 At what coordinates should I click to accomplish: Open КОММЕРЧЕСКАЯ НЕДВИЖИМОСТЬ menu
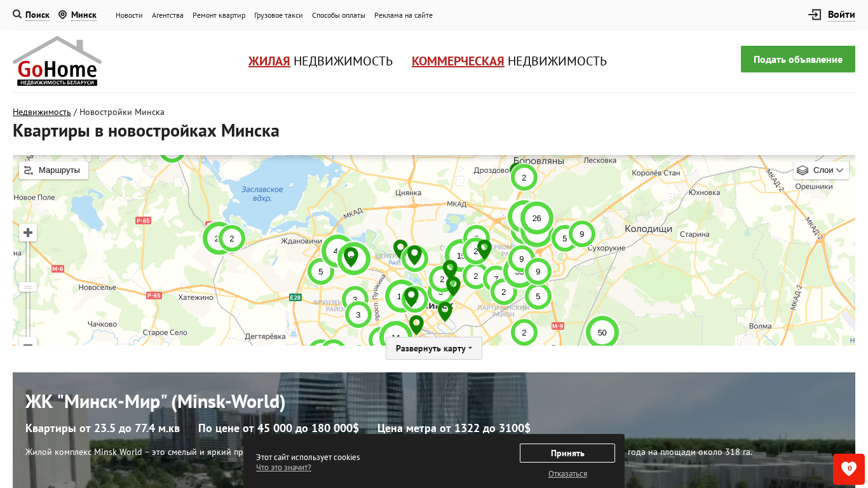(509, 61)
